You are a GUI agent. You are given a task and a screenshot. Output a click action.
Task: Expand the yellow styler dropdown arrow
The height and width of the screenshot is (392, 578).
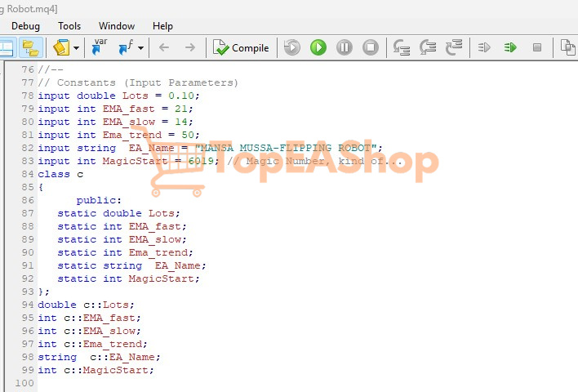76,47
